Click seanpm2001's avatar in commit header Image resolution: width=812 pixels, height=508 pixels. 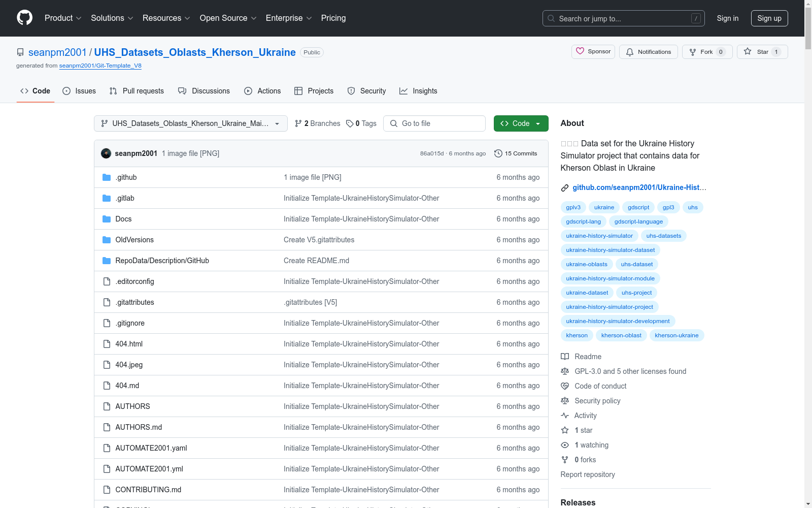pos(106,153)
